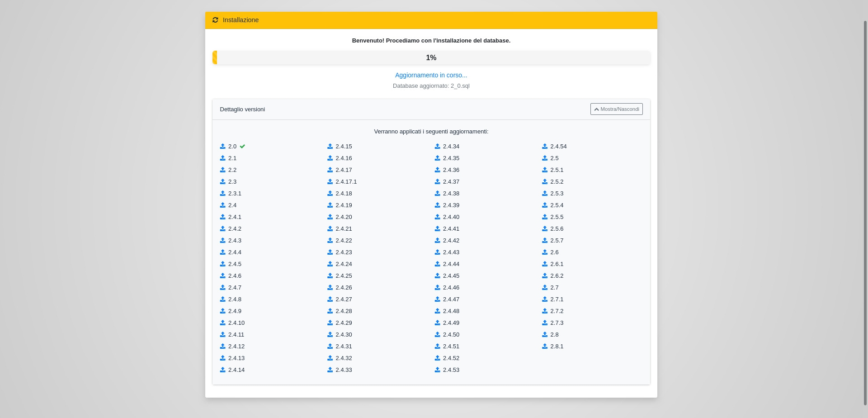
Task: Click the Database aggiornato: 2_0.sql status text
Action: [431, 86]
